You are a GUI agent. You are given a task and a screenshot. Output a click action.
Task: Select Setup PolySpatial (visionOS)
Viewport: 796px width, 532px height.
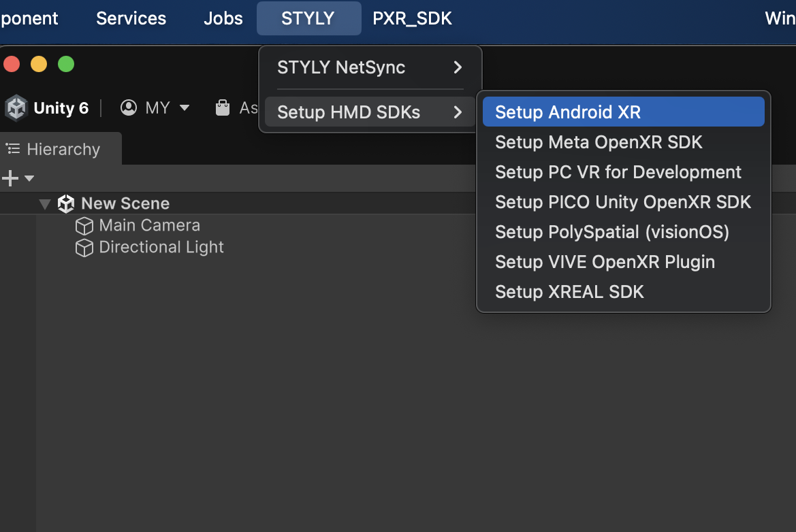(x=611, y=232)
